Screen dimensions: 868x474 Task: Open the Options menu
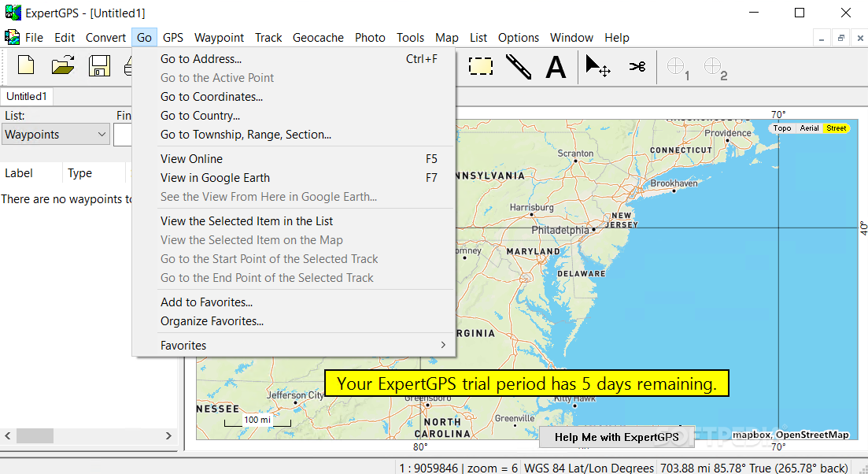pos(518,38)
